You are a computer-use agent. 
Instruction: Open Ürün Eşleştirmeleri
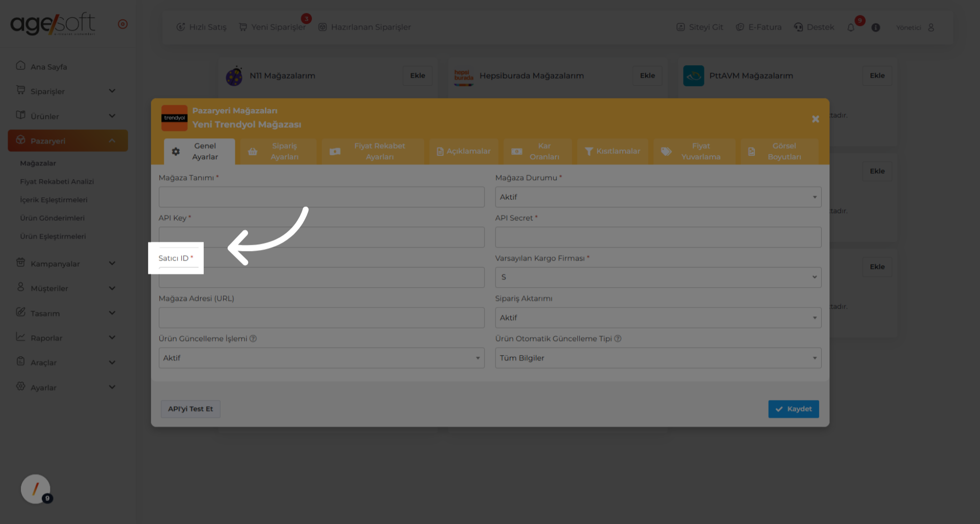(x=53, y=237)
